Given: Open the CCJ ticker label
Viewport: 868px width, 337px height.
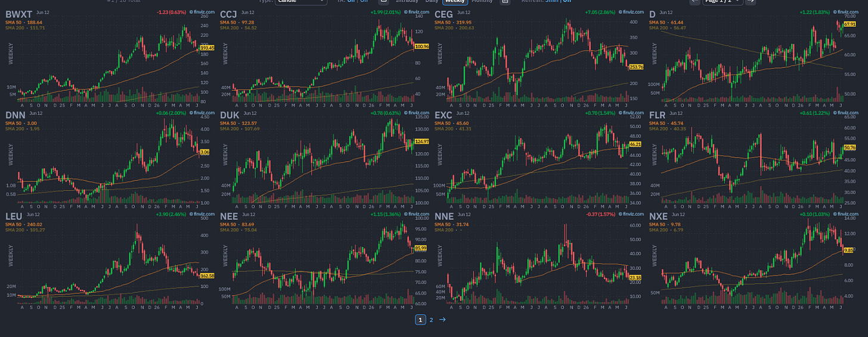Looking at the screenshot, I should (x=229, y=14).
